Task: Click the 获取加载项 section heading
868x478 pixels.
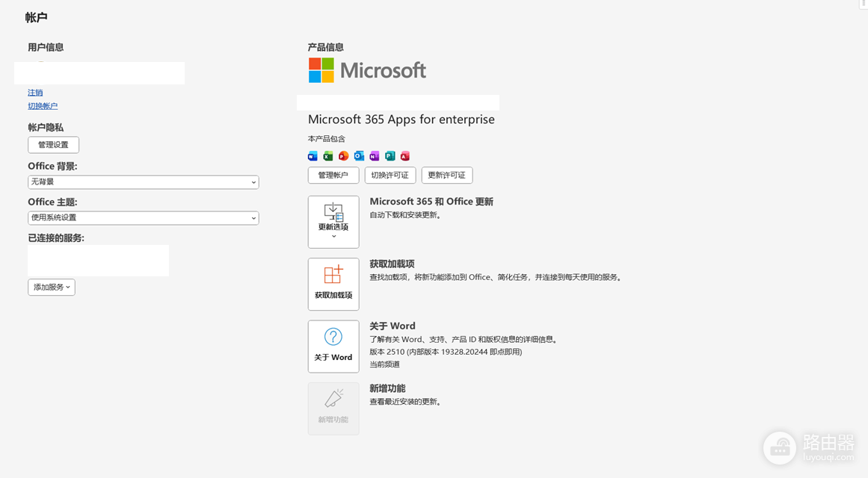Action: (392, 264)
